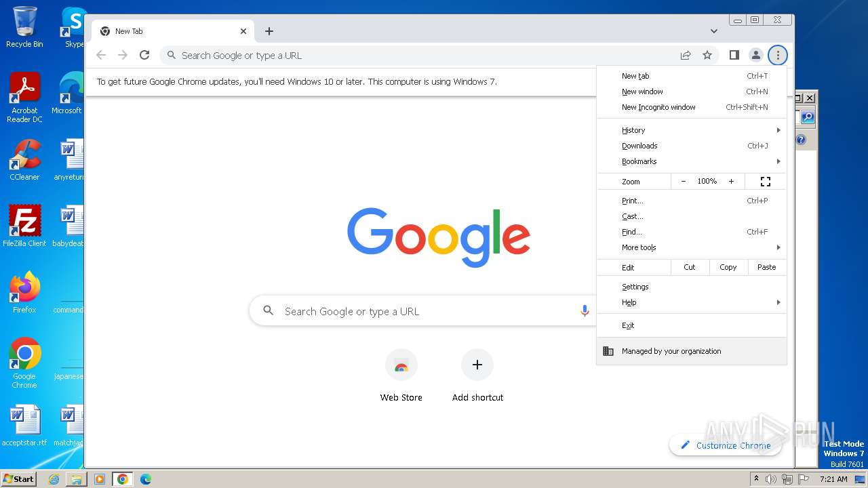This screenshot has width=868, height=488.
Task: Open the media player taskbar icon
Action: pos(100,479)
